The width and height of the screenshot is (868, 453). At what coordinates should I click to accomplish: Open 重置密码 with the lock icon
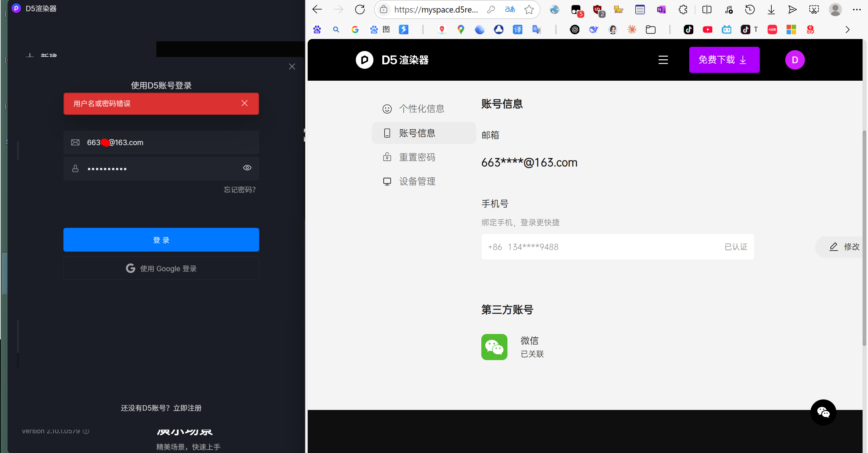(x=417, y=157)
